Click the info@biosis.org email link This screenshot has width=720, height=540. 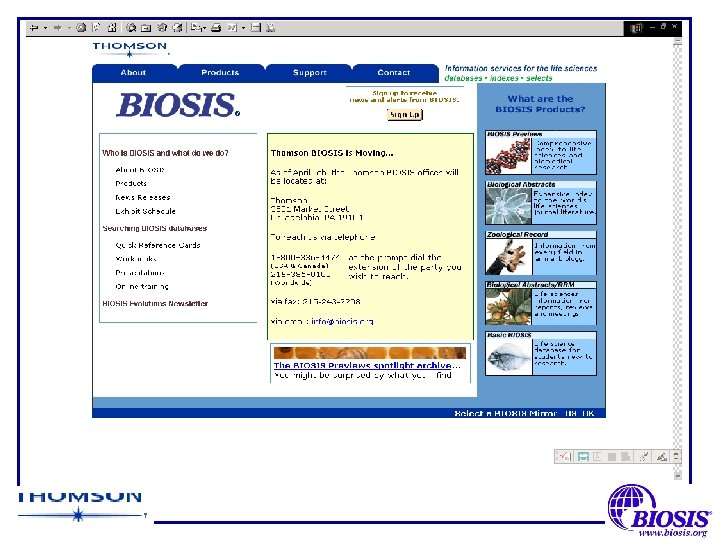(x=343, y=321)
